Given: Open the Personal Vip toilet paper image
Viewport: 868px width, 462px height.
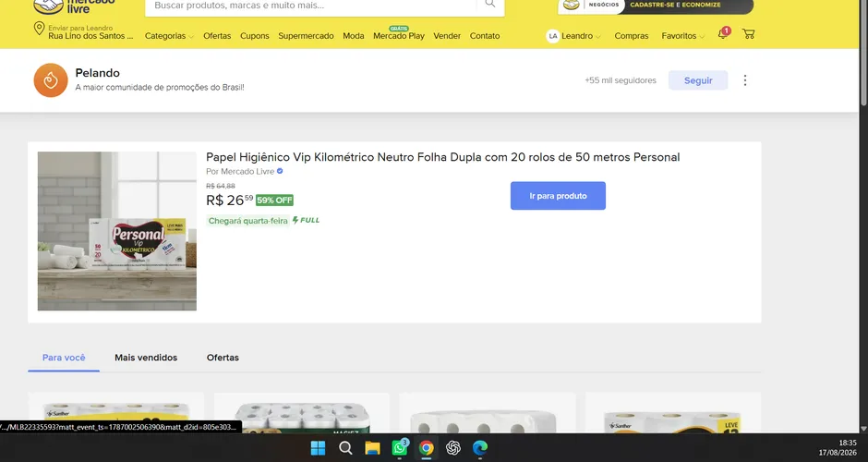Looking at the screenshot, I should point(116,231).
